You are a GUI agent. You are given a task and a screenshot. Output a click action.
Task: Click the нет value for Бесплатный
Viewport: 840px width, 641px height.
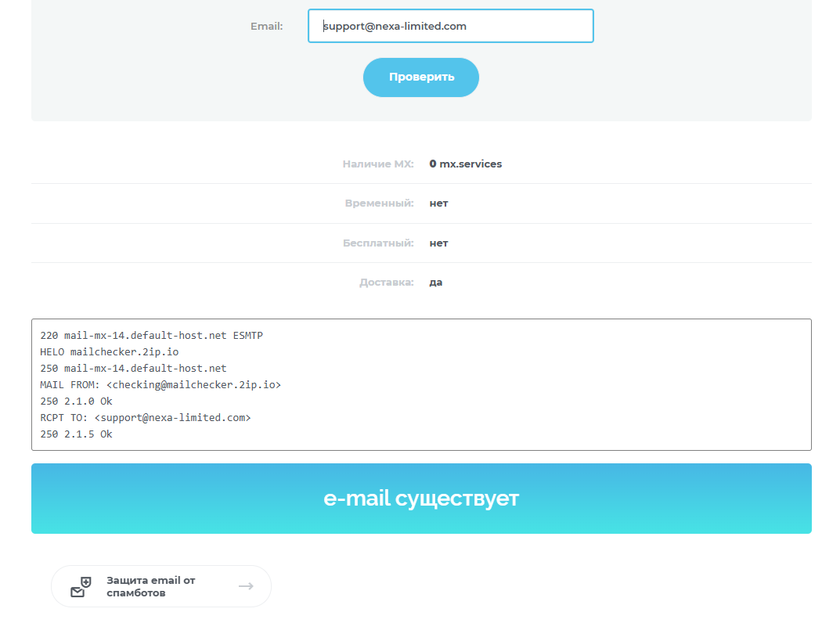click(x=438, y=243)
